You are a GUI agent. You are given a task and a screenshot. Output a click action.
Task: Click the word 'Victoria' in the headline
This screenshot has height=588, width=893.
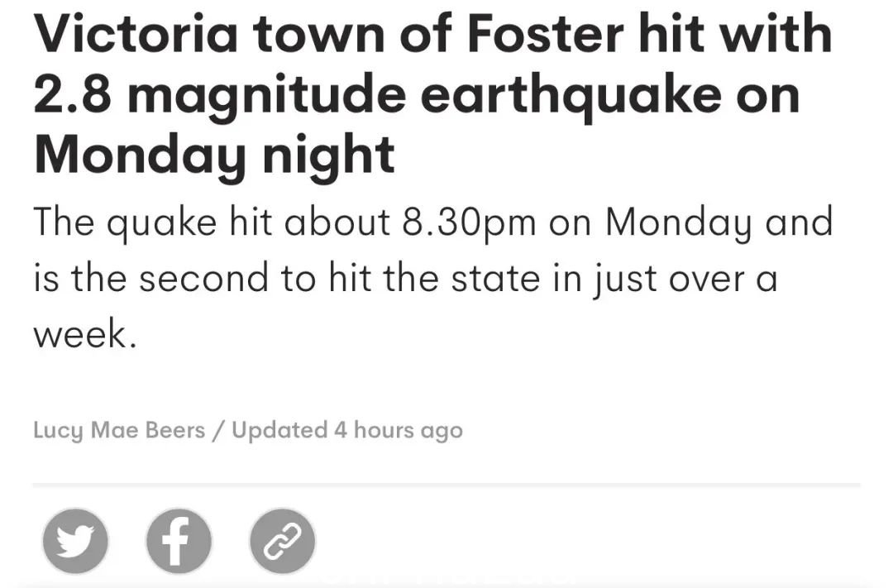(x=136, y=34)
